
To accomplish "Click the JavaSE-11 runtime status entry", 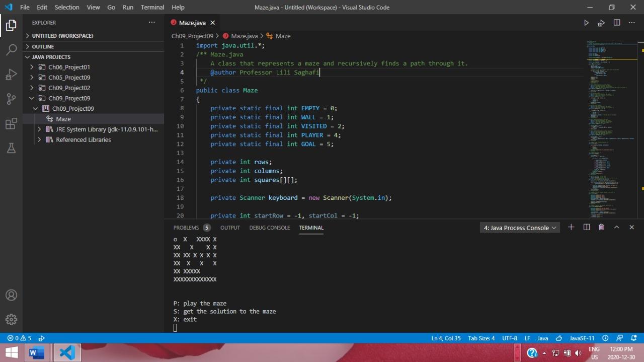I will (x=582, y=338).
